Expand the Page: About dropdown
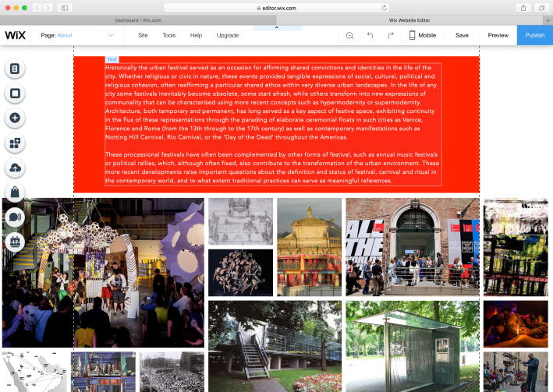The image size is (553, 392). coord(111,35)
